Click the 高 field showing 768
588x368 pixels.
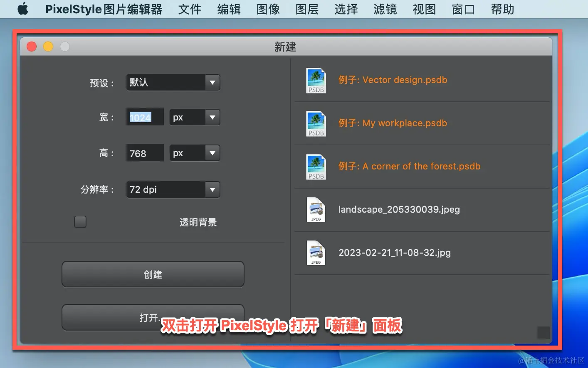click(145, 153)
